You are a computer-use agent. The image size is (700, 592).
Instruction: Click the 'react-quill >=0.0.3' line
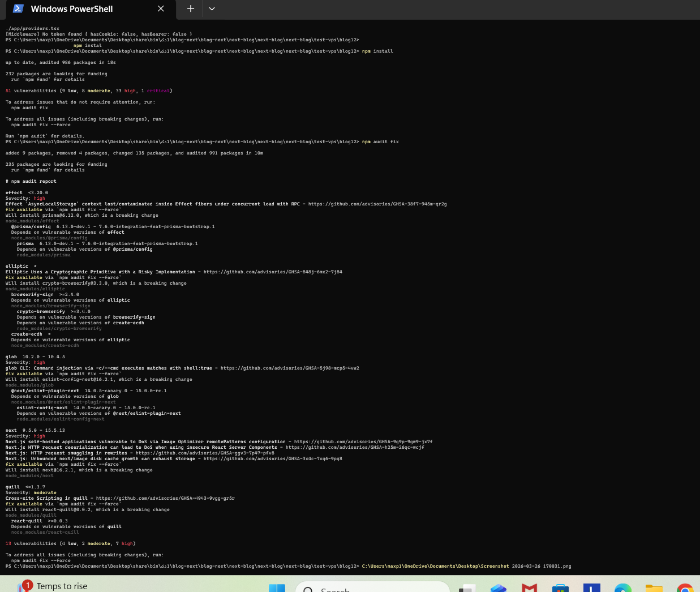[x=39, y=521]
